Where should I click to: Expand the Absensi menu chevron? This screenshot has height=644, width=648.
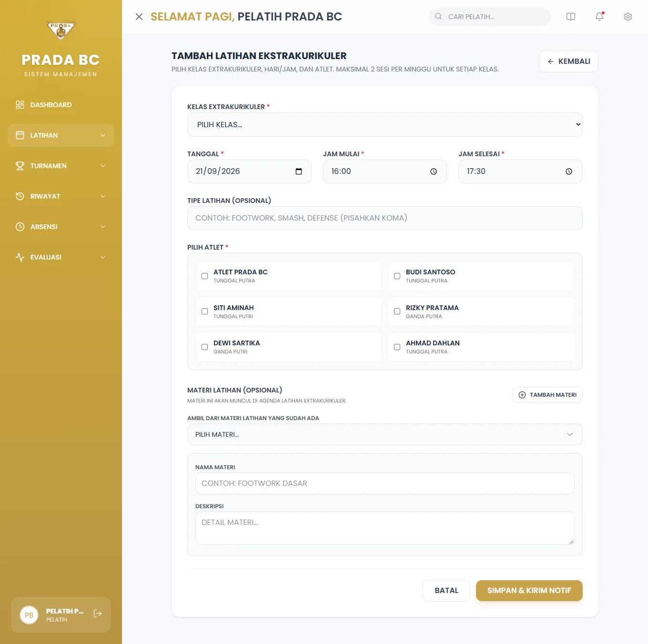point(103,227)
